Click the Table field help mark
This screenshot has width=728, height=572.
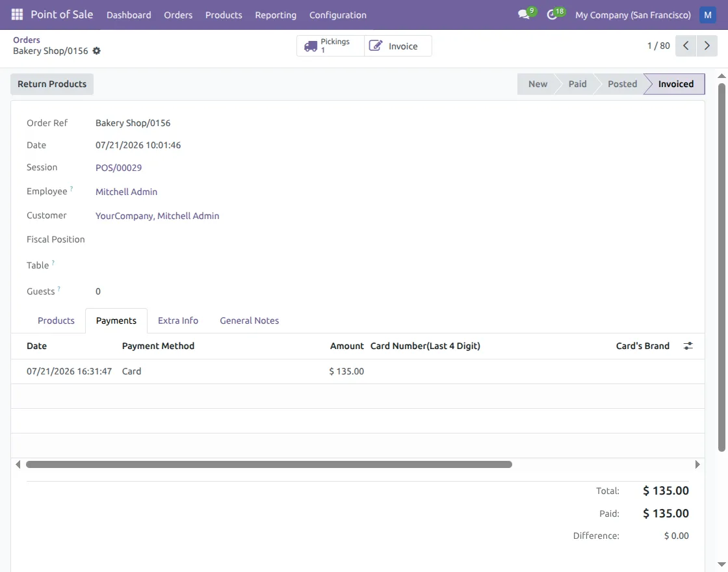[53, 263]
